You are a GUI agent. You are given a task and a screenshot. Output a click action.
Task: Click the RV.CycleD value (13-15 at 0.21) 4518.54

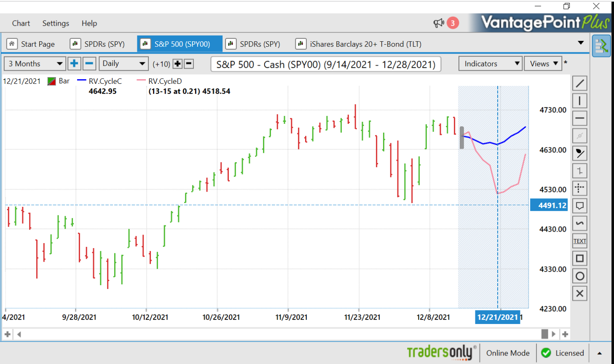tap(189, 91)
